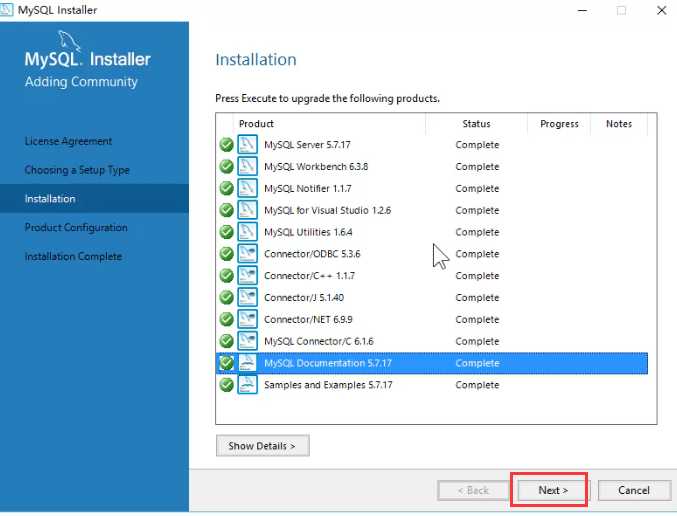Click the MySQL Installer title bar icon

coord(7,9)
